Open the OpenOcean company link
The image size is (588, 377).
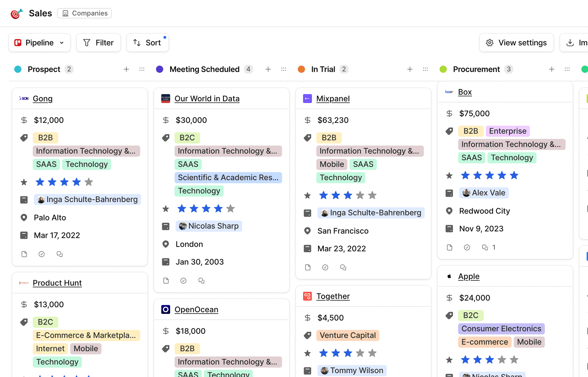196,309
